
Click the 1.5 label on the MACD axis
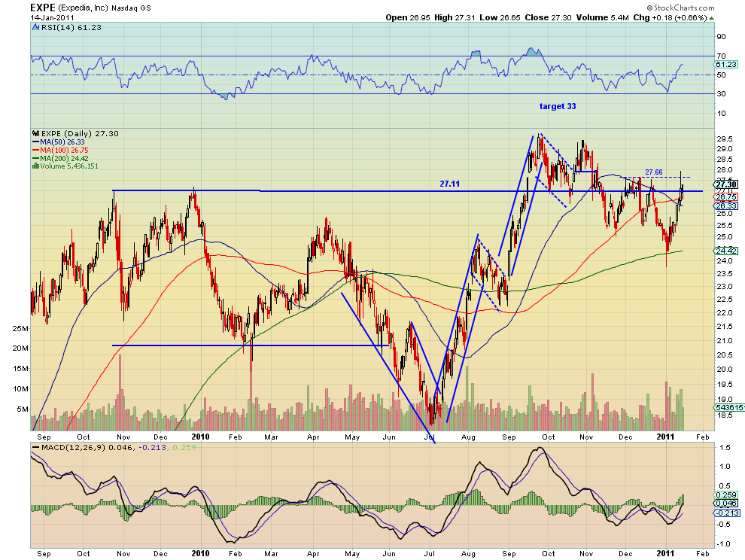725,447
